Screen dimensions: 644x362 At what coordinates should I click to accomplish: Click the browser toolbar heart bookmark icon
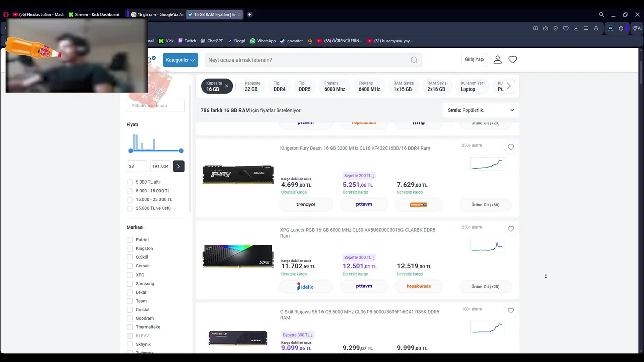pyautogui.click(x=566, y=28)
